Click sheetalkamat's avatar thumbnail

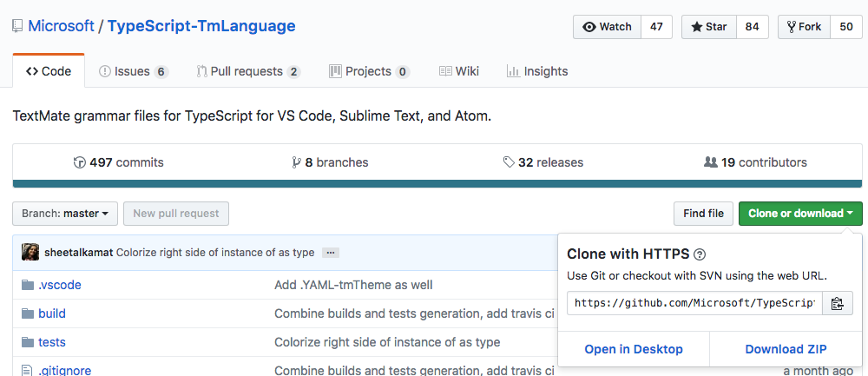(30, 252)
